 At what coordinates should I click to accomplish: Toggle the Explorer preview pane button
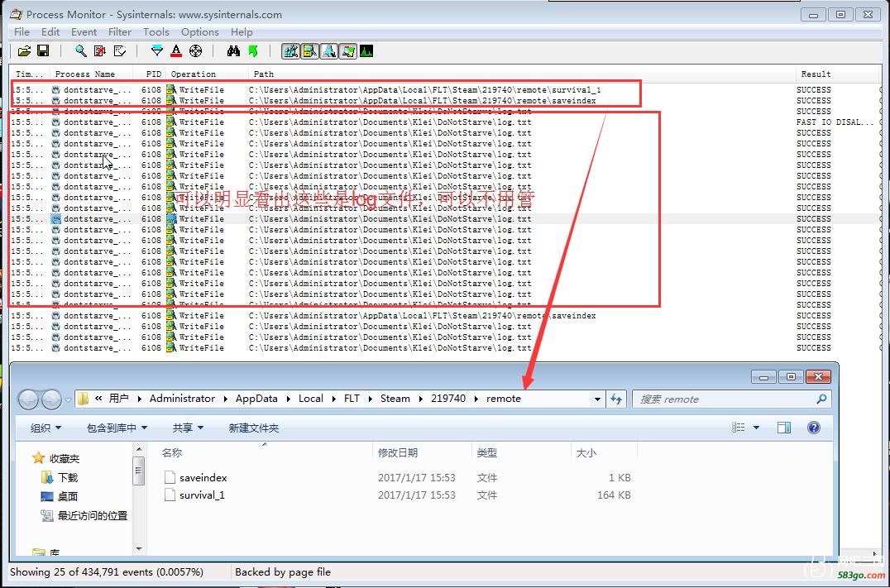784,428
